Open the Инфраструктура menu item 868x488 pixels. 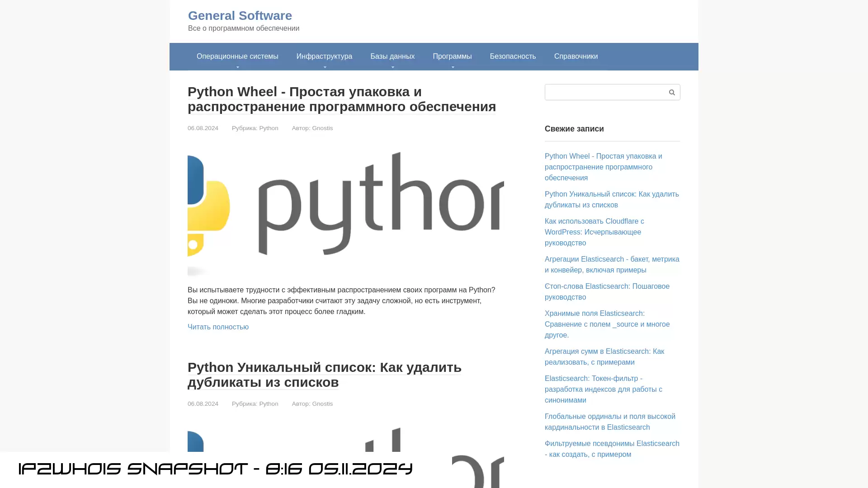[324, 56]
